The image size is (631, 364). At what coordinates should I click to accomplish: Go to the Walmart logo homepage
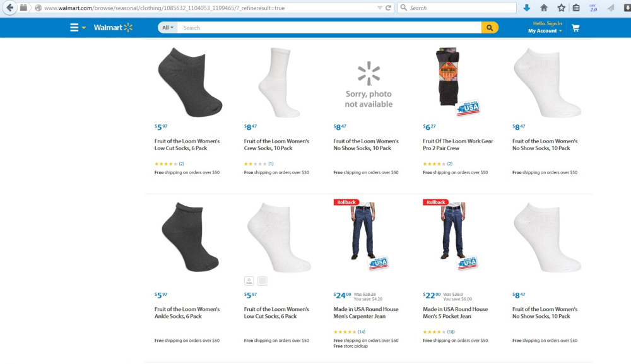[113, 27]
